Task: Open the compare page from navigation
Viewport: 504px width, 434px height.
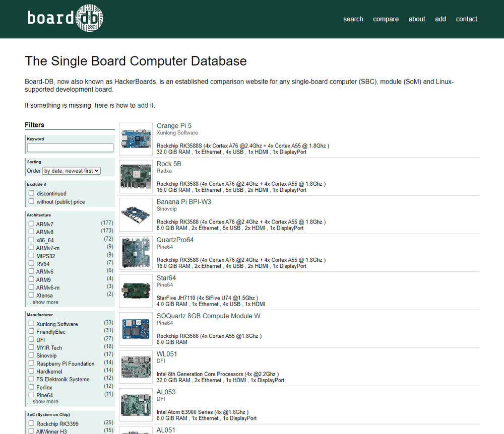Action: click(386, 19)
